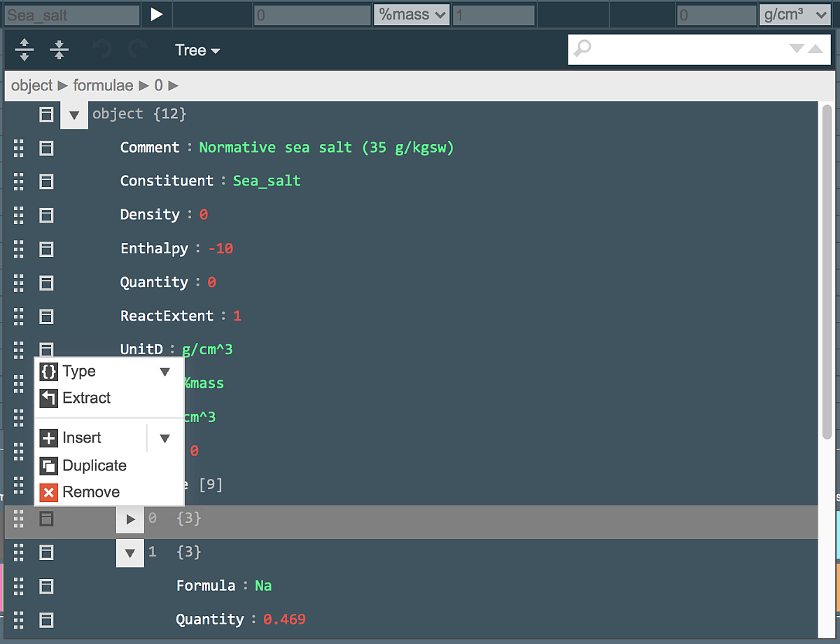Viewport: 840px width, 644px height.
Task: Click the Undo icon in the toolbar
Action: [102, 49]
